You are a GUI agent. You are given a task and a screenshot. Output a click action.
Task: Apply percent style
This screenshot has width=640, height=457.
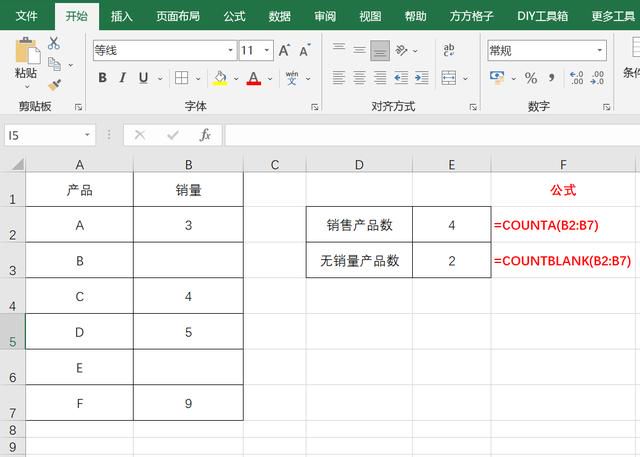tap(531, 78)
